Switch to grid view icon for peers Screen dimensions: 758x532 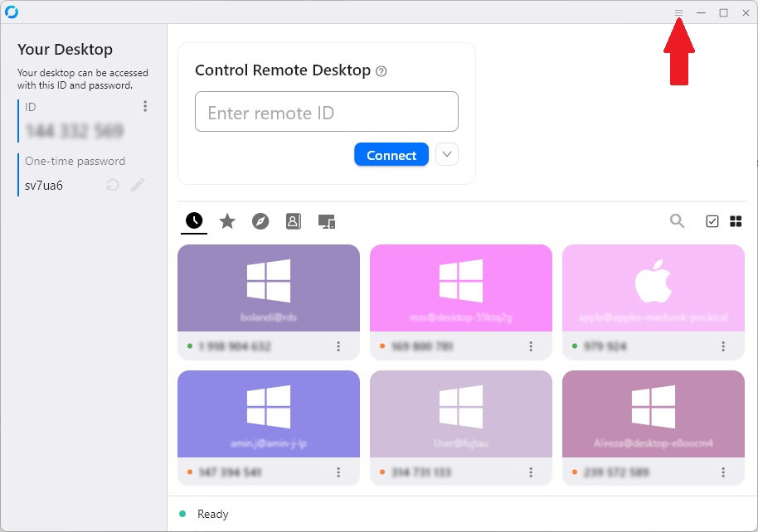point(736,220)
